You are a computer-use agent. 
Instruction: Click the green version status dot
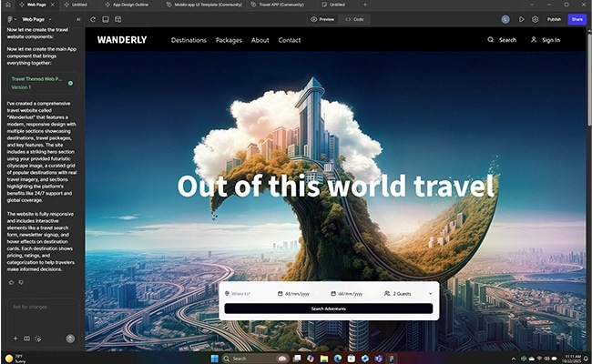[70, 83]
